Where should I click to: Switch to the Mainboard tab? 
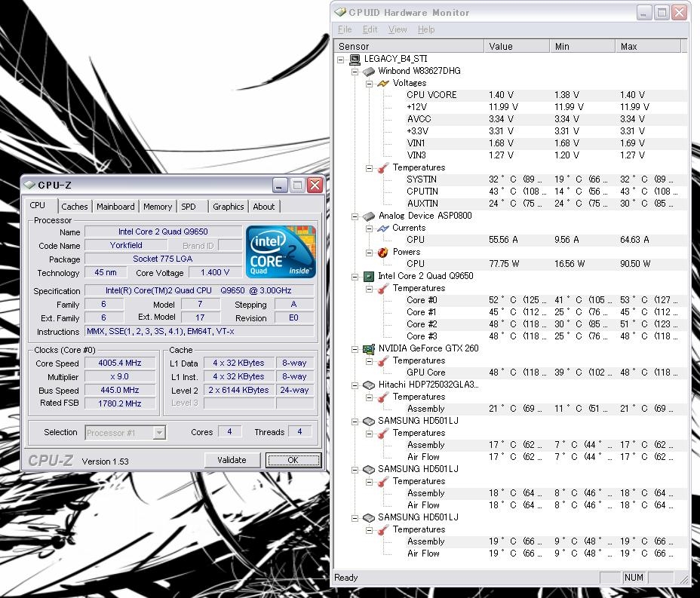pyautogui.click(x=115, y=207)
